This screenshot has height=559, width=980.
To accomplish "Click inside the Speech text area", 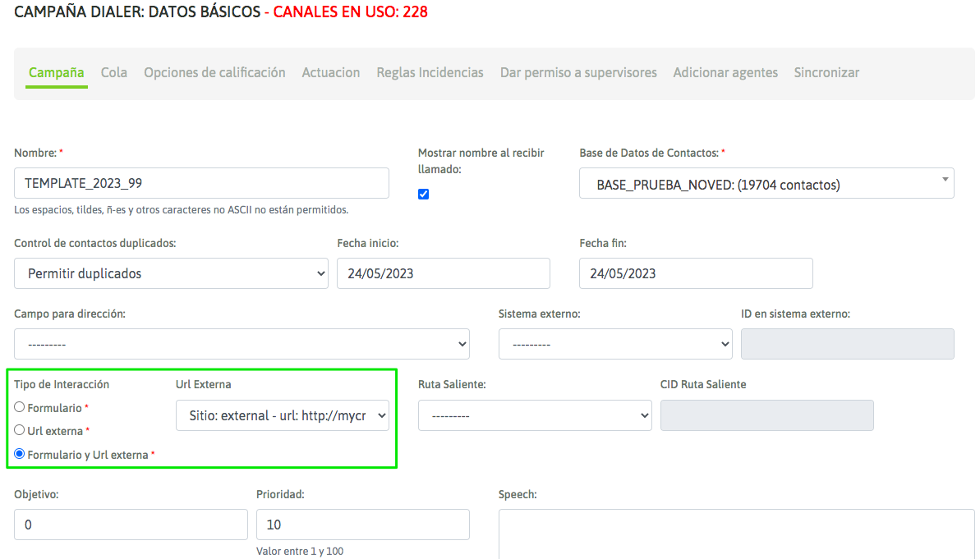I will pyautogui.click(x=736, y=534).
